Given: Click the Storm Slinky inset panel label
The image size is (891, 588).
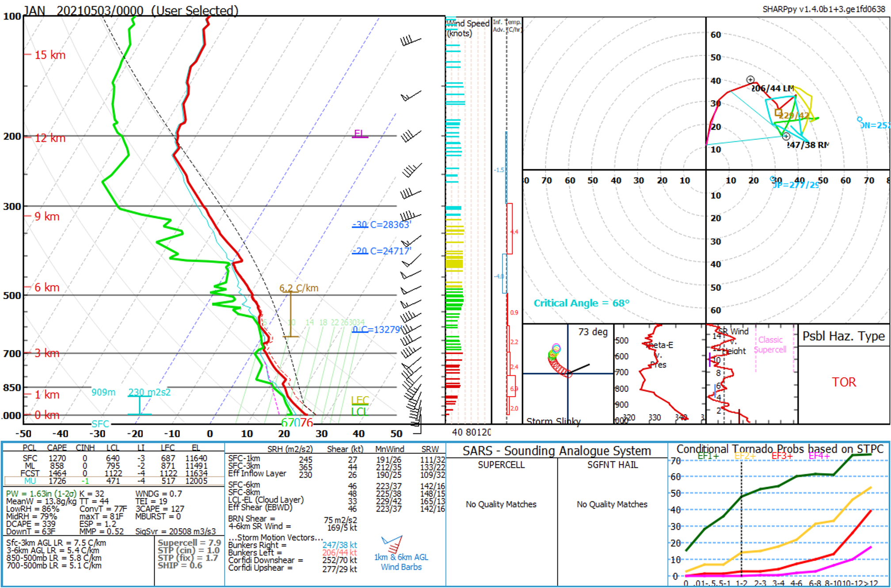Looking at the screenshot, I should click(553, 421).
